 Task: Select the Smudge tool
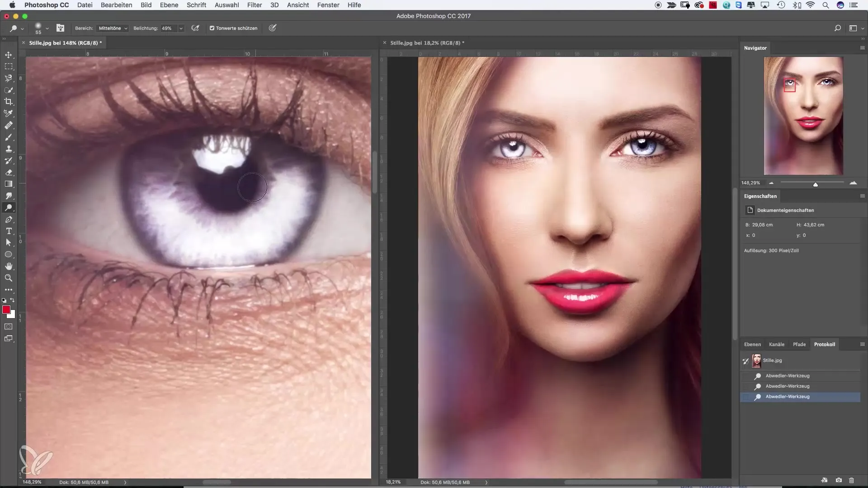coord(9,196)
